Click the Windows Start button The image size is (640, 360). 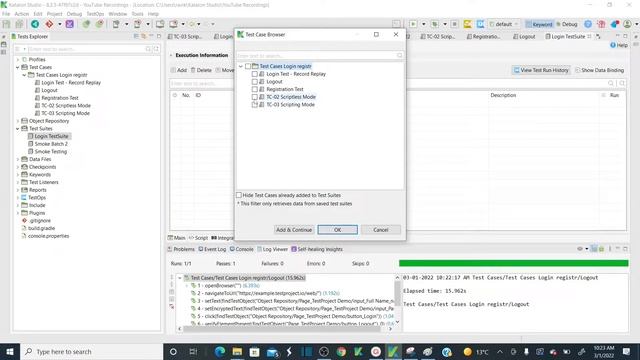10,351
